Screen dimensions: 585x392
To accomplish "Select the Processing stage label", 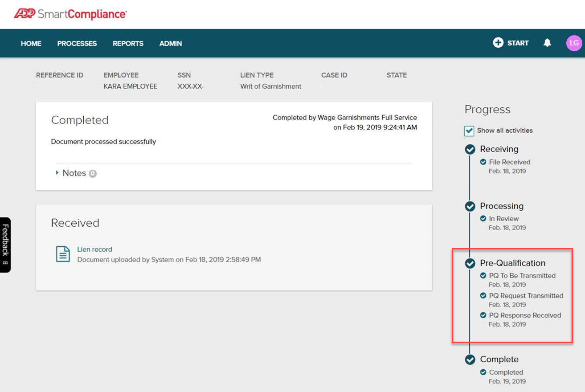I will click(x=502, y=206).
